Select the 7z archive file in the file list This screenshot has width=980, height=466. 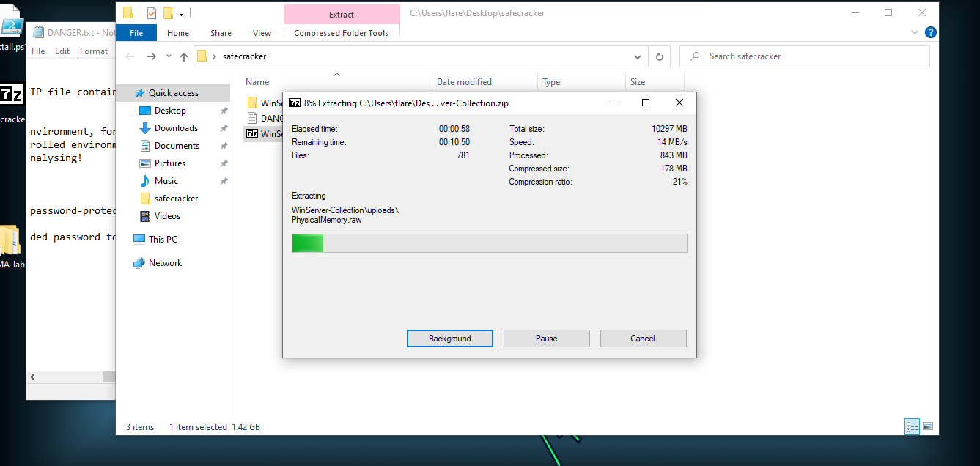[x=265, y=133]
